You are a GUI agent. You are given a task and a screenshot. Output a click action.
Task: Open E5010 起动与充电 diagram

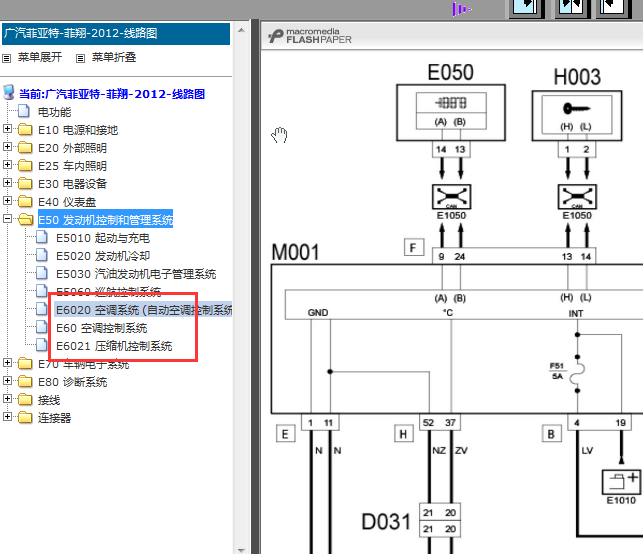coord(103,238)
